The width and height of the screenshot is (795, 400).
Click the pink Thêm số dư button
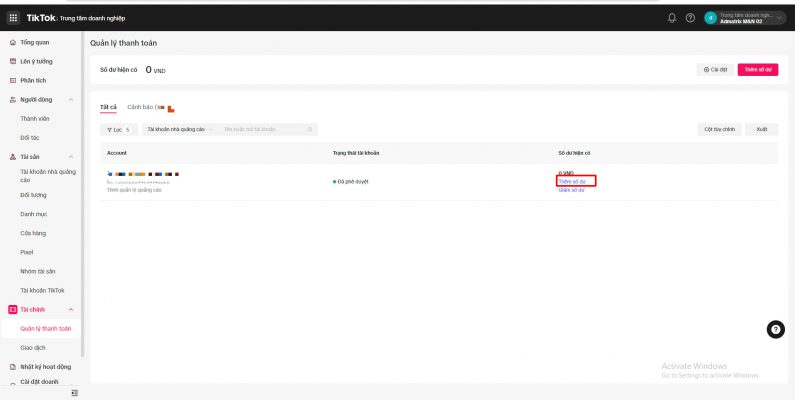coord(757,70)
